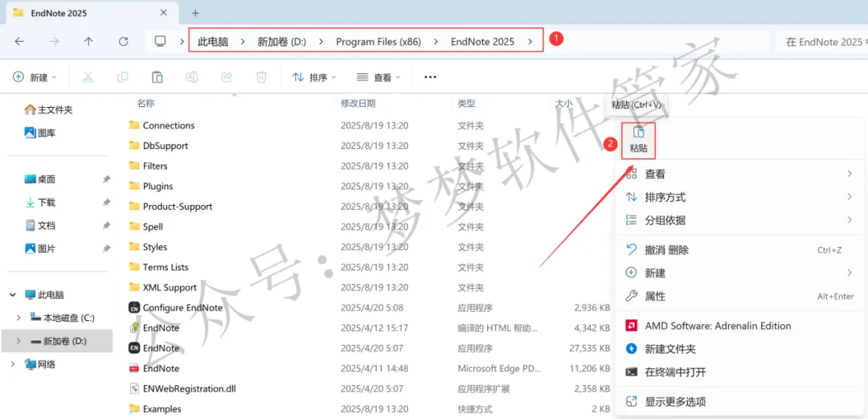Expand 新加卷 (D:) in the sidebar tree

pos(18,341)
